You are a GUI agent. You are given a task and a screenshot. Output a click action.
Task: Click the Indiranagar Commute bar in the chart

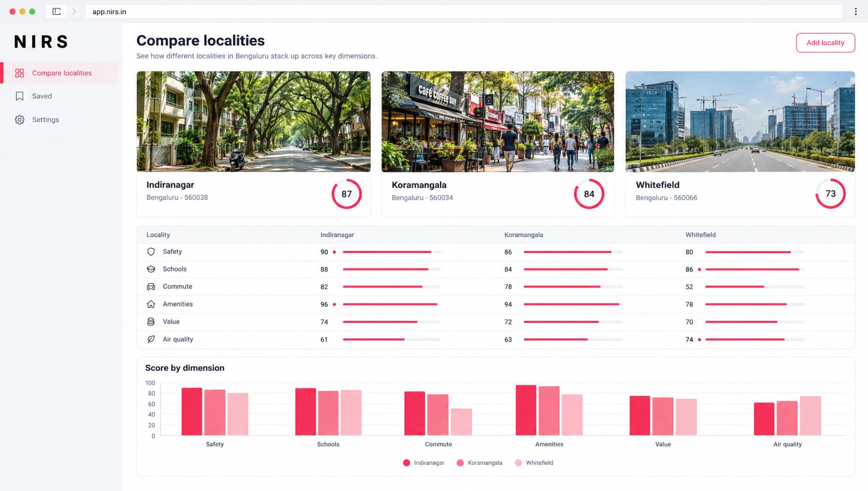pyautogui.click(x=414, y=414)
